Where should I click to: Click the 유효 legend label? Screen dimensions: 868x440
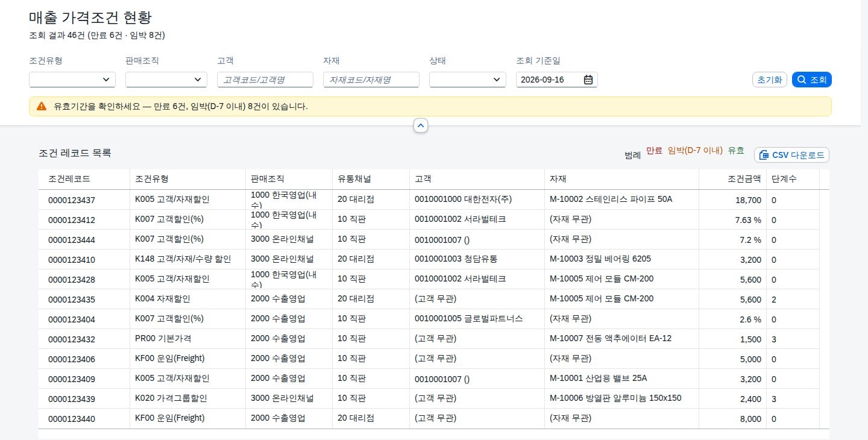[736, 151]
